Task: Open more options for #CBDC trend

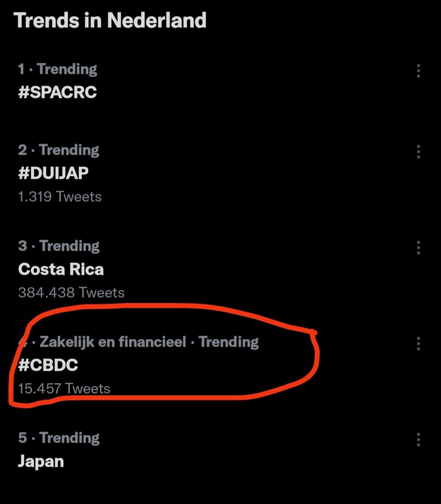Action: coord(418,343)
